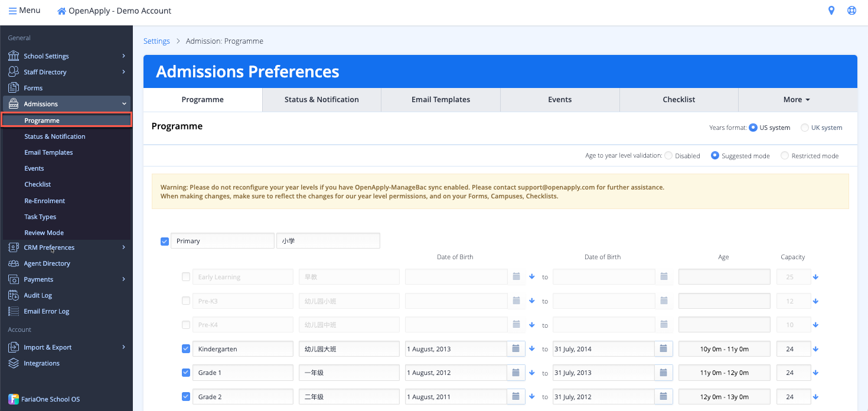Click the Grade 2 age range field

(724, 397)
